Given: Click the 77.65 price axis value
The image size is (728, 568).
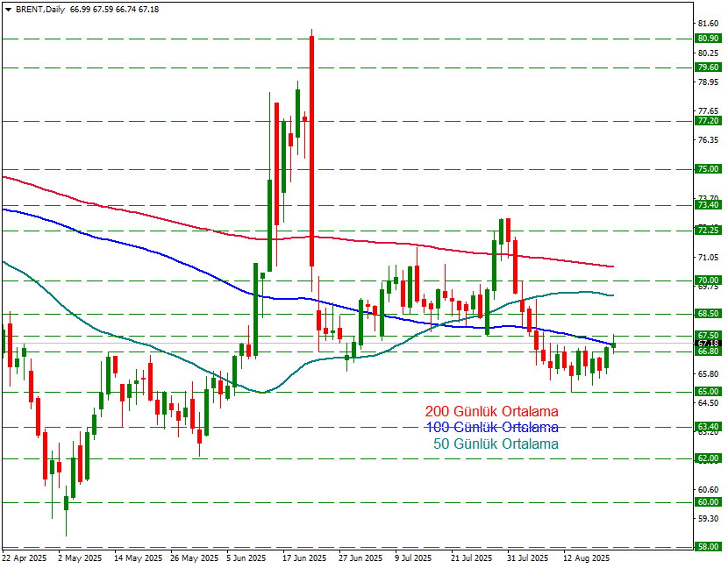Looking at the screenshot, I should click(708, 111).
